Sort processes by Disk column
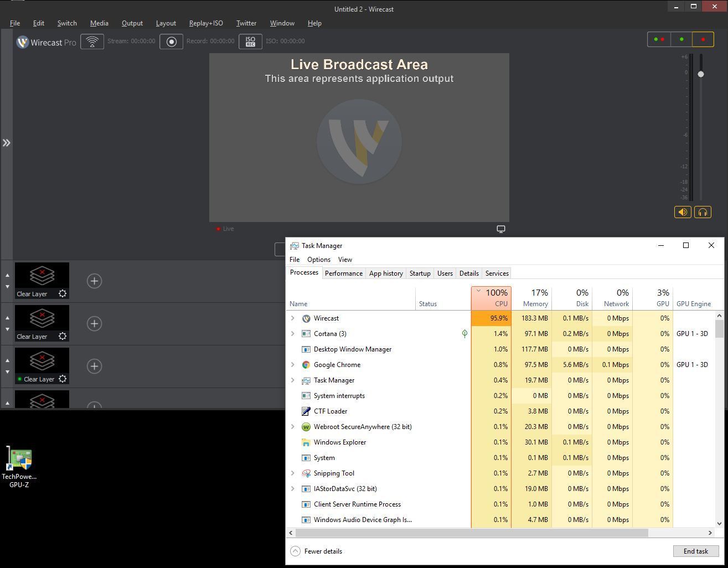Viewport: 728px width, 568px height. (x=572, y=298)
